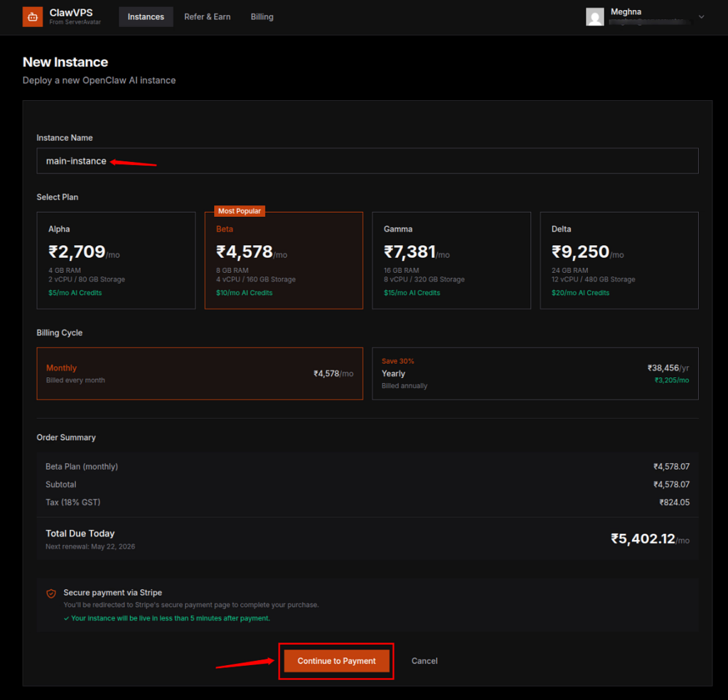The image size is (728, 700).
Task: Select the Monthly billing cycle
Action: tap(200, 373)
